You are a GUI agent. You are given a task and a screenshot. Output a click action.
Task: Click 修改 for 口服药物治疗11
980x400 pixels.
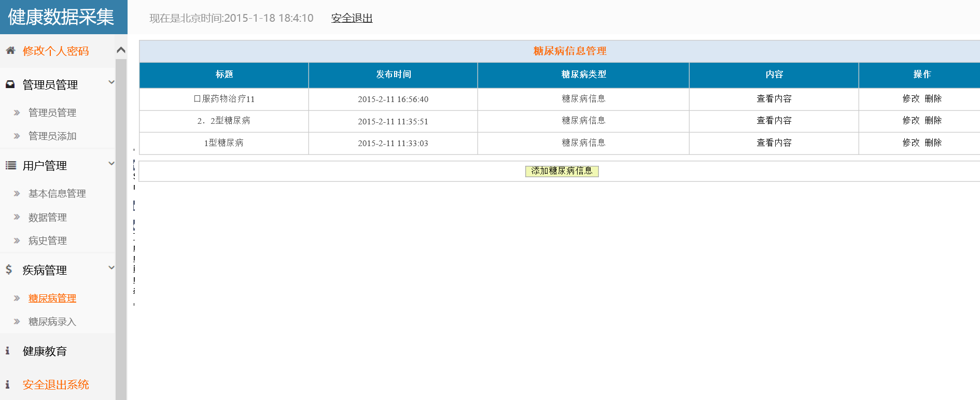911,98
